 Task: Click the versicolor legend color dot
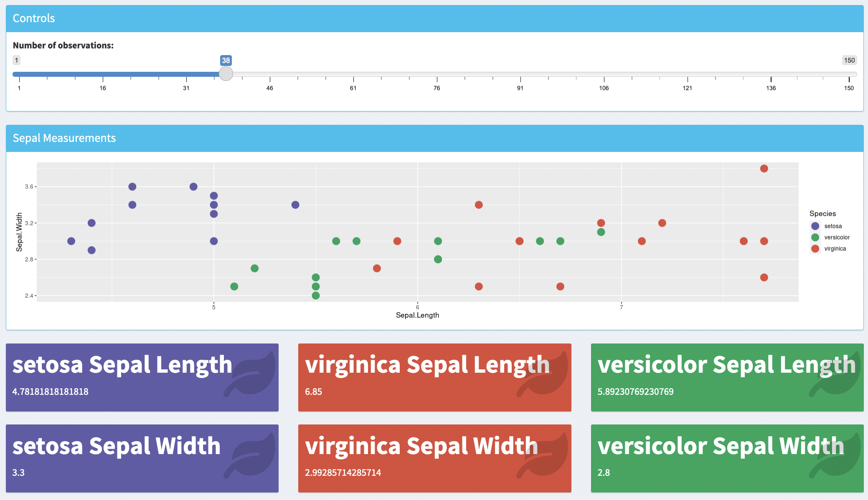tap(815, 237)
